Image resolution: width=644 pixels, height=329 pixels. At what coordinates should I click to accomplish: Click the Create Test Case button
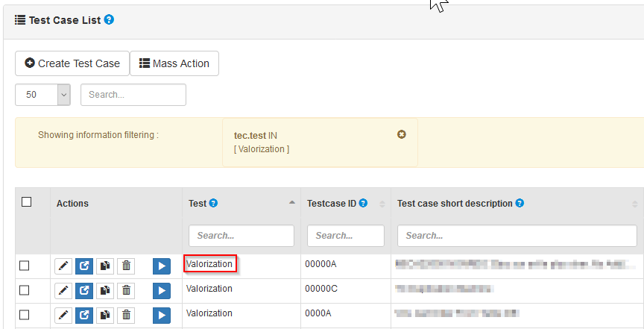[x=72, y=63]
